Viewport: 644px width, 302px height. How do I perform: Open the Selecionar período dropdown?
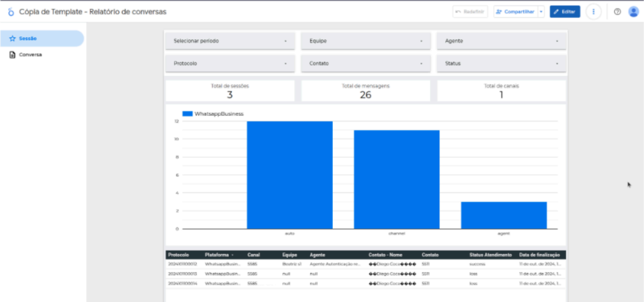click(x=230, y=41)
